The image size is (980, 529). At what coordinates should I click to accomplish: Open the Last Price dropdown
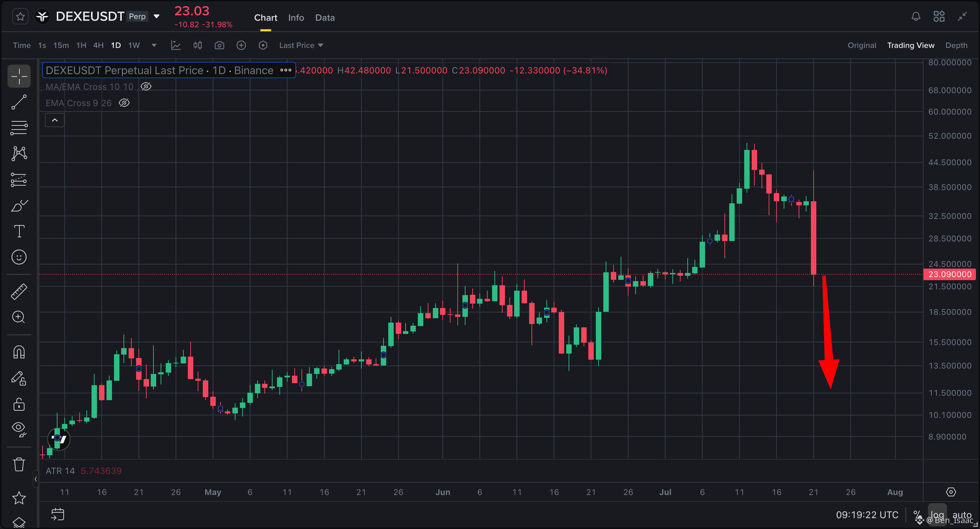point(301,45)
